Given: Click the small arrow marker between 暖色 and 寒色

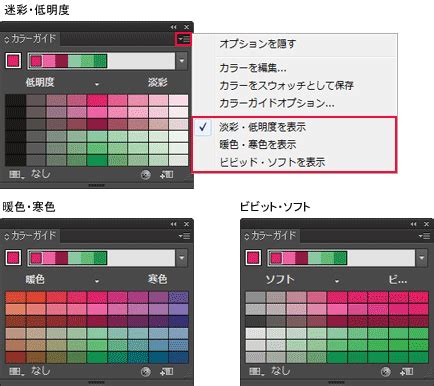Looking at the screenshot, I should pos(97,281).
